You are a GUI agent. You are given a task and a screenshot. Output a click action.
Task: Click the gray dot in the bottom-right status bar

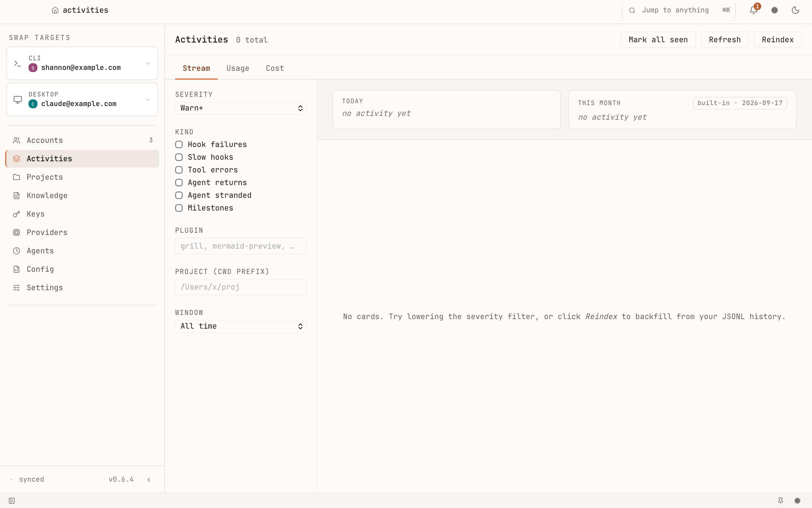(x=798, y=501)
